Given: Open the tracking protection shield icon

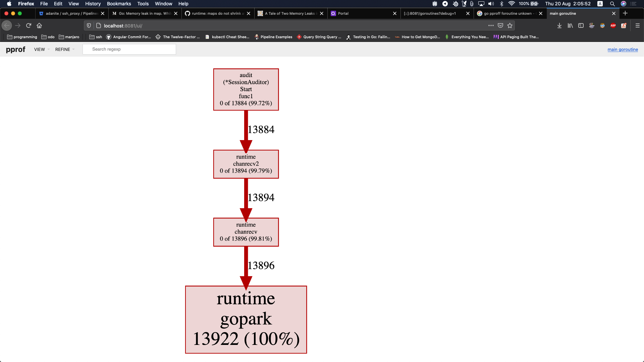Looking at the screenshot, I should pyautogui.click(x=89, y=25).
